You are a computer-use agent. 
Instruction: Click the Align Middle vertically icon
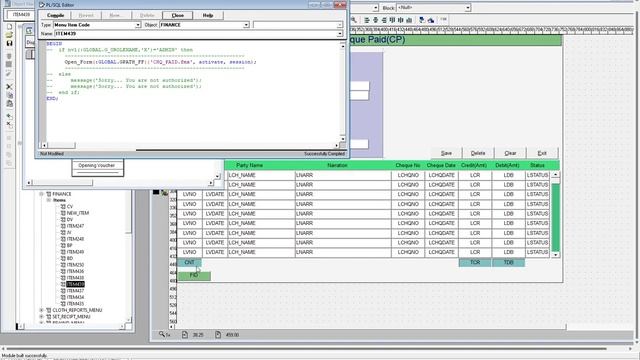[401, 20]
